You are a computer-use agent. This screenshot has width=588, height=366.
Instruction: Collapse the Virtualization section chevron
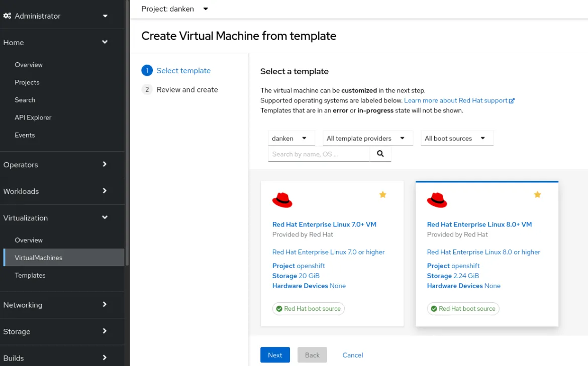[x=105, y=217]
